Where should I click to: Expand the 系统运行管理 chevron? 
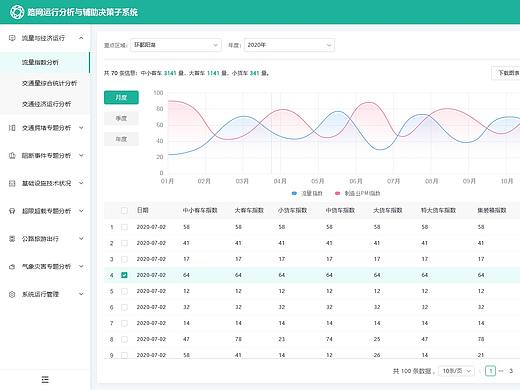81,294
